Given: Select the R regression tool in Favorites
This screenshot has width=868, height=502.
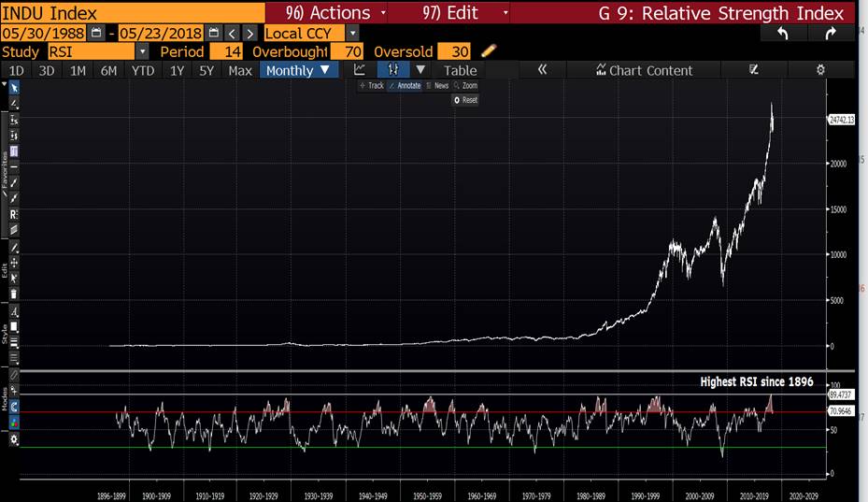Looking at the screenshot, I should (14, 214).
